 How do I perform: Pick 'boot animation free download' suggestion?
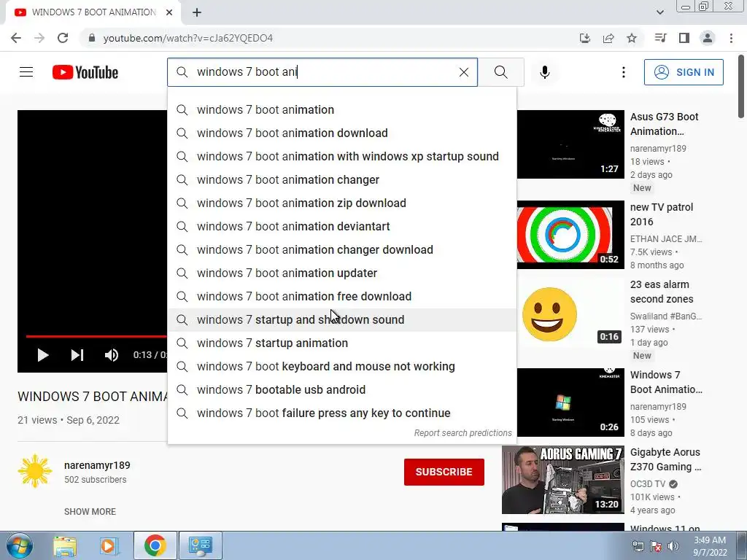(342, 296)
